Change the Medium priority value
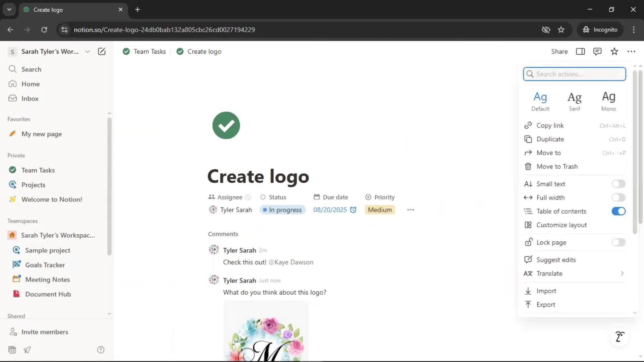The image size is (644, 362). (380, 210)
